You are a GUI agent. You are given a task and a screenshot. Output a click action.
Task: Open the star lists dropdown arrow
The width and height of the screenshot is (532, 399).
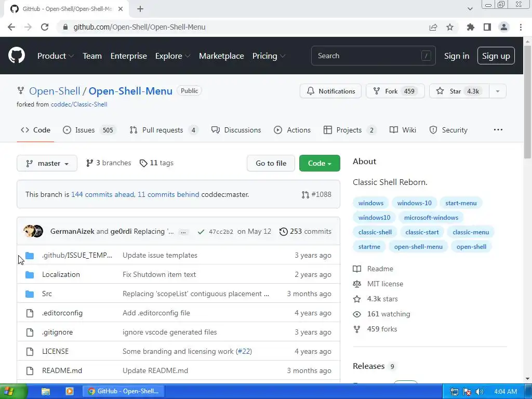click(x=497, y=91)
